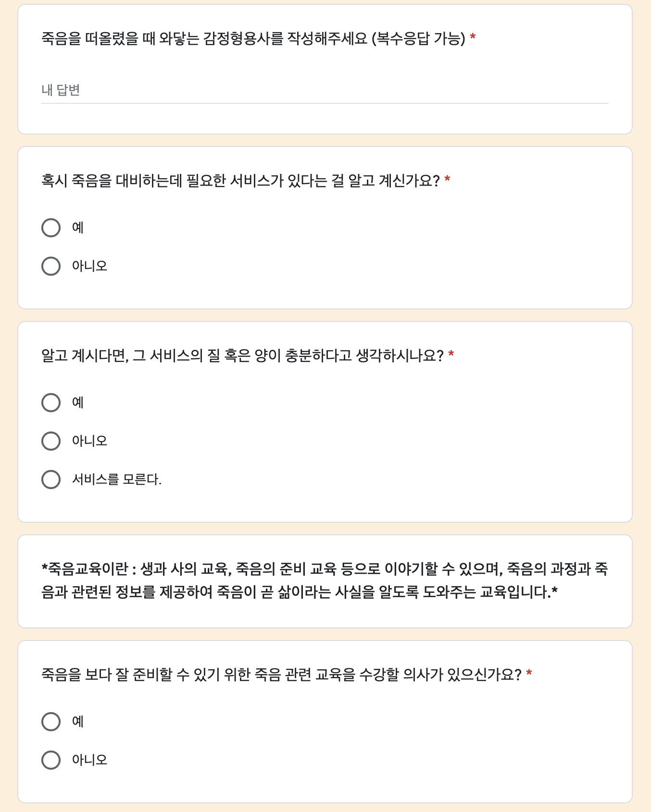Click '아니오' label text under 서비스가 있다는 걸 question
Image resolution: width=651 pixels, height=812 pixels.
[89, 266]
